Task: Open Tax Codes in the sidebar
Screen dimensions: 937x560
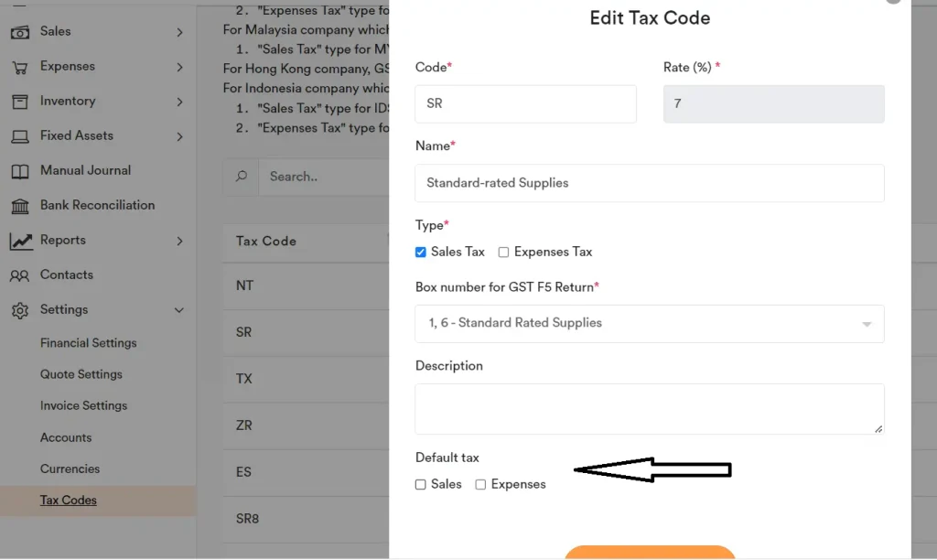Action: [x=67, y=501]
